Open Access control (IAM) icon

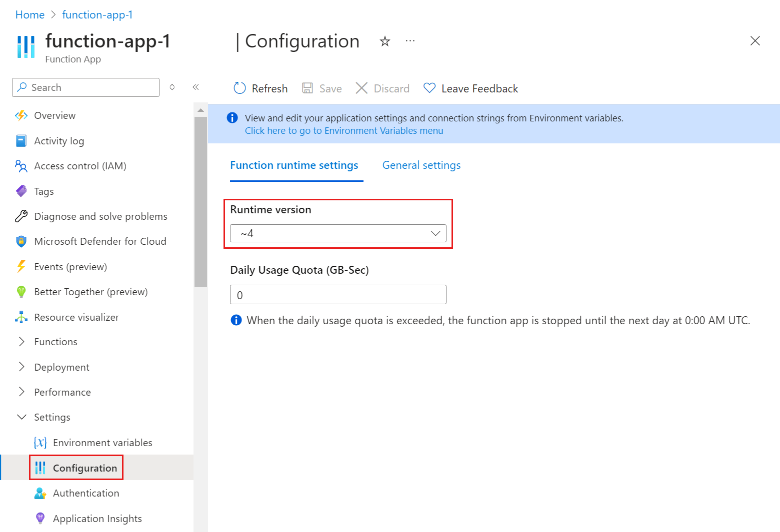(21, 166)
